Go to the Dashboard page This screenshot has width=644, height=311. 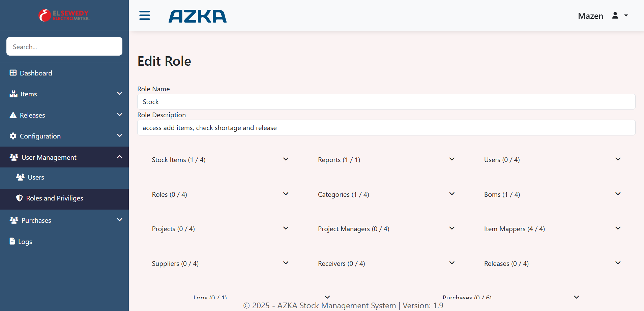click(36, 73)
